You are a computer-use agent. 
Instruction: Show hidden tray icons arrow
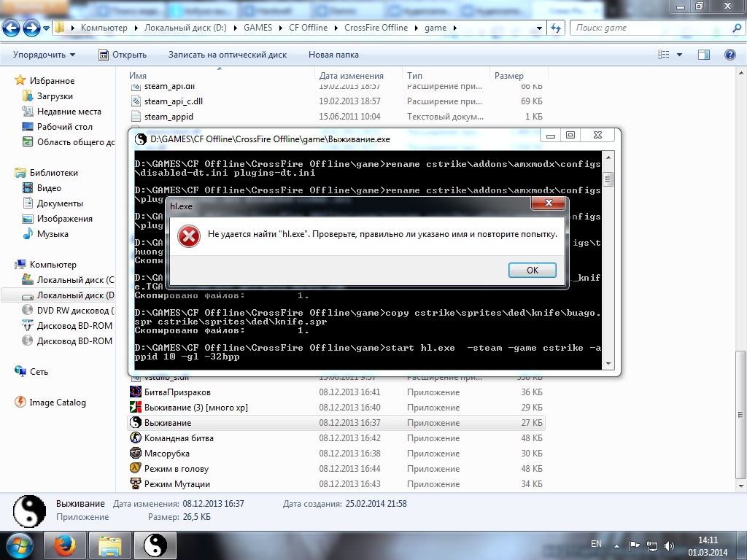[x=617, y=546]
